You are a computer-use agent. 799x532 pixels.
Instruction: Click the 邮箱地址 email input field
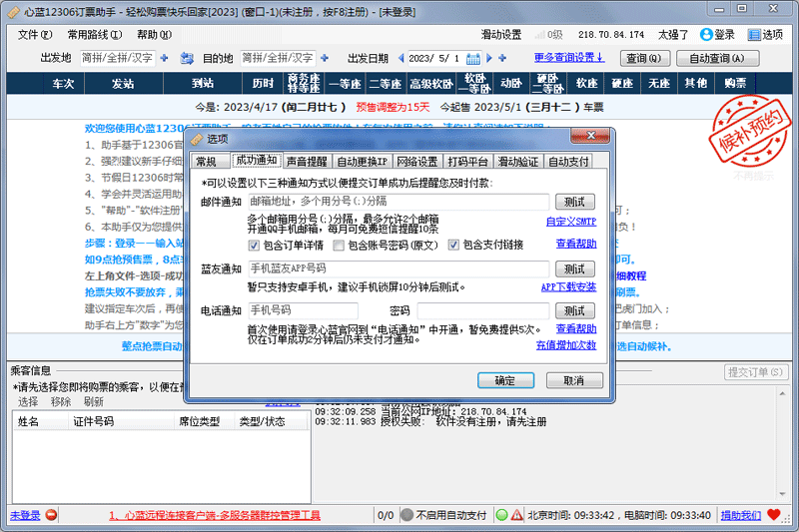tap(398, 201)
